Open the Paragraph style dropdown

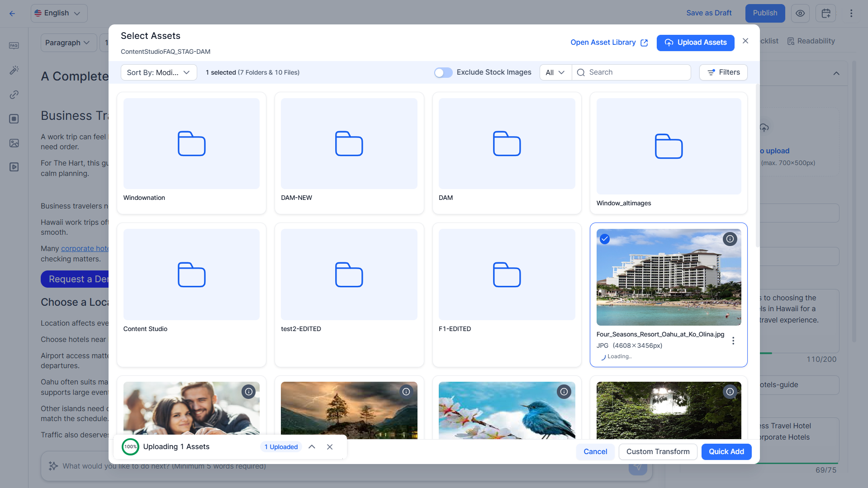pyautogui.click(x=68, y=43)
